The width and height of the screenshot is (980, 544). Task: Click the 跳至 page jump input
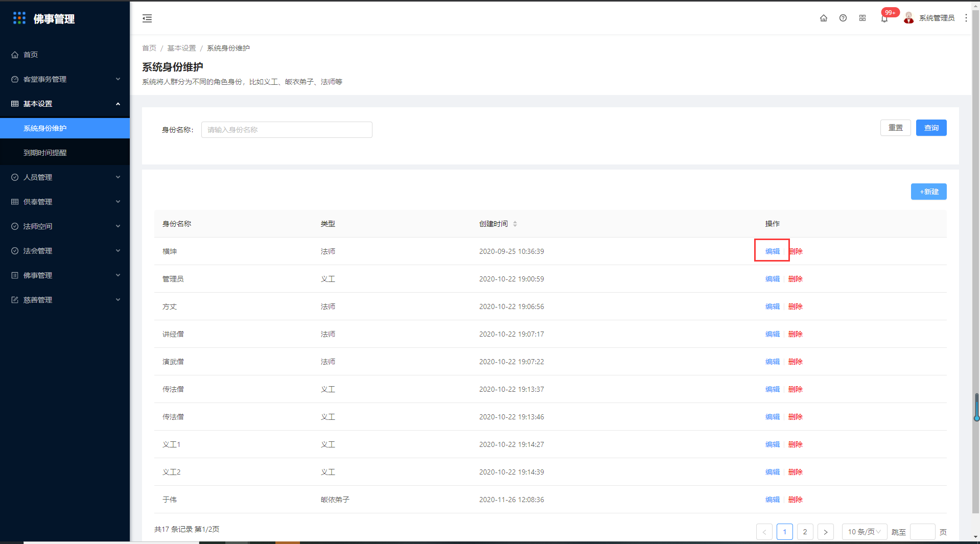(x=923, y=532)
